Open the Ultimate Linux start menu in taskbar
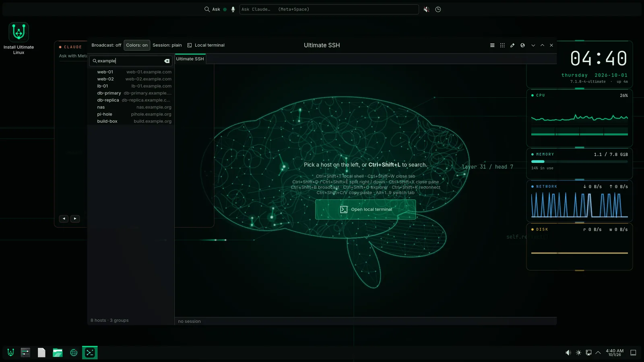The image size is (644, 362). pos(11,353)
